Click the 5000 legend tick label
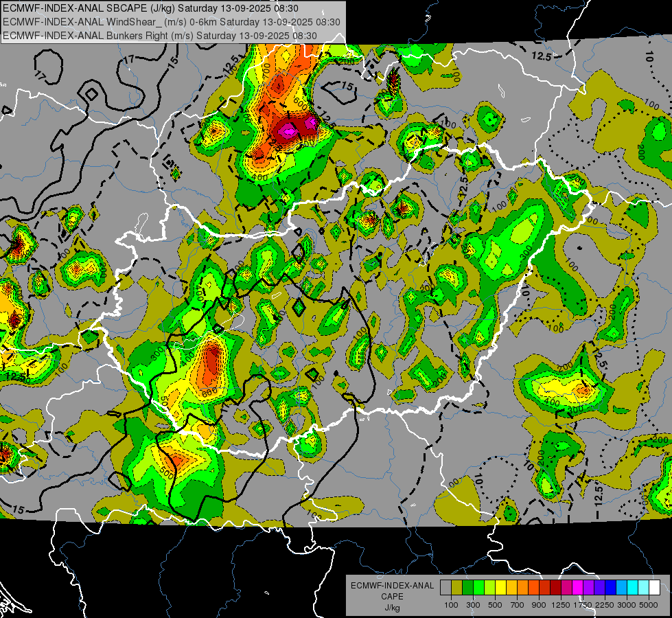This screenshot has width=672, height=618. point(649,605)
